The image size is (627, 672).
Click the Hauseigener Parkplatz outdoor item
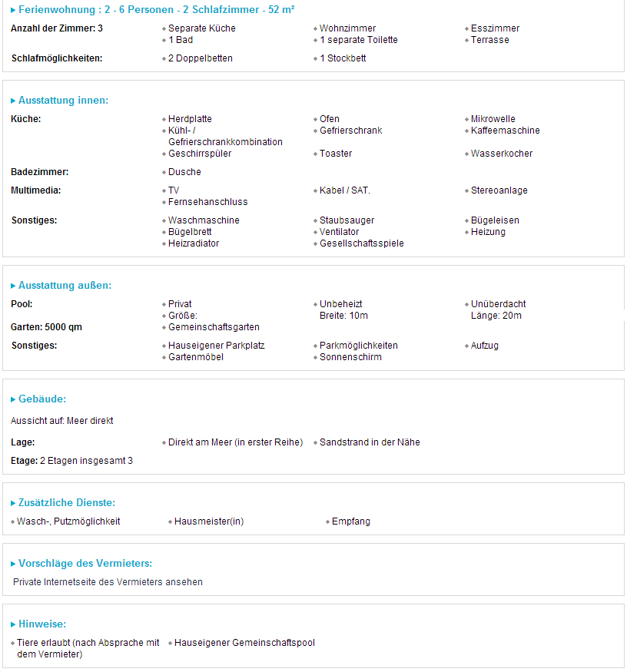[217, 346]
